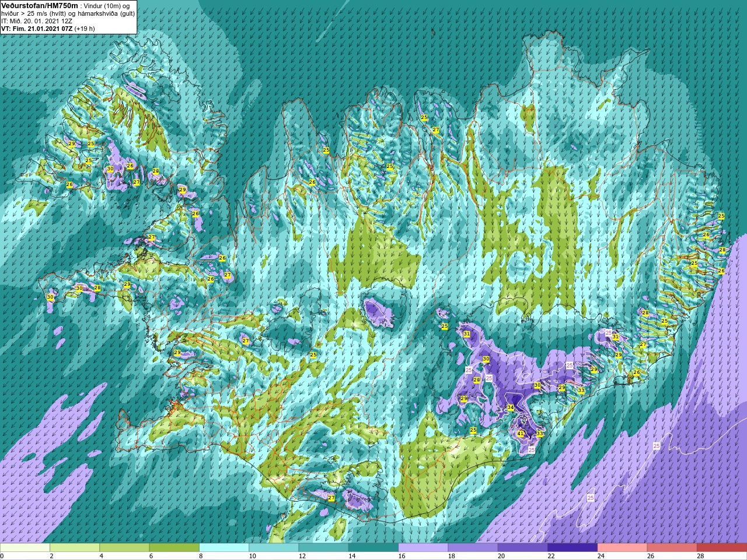
Task: Click the yellow gust label "41"
Action: pos(521,434)
